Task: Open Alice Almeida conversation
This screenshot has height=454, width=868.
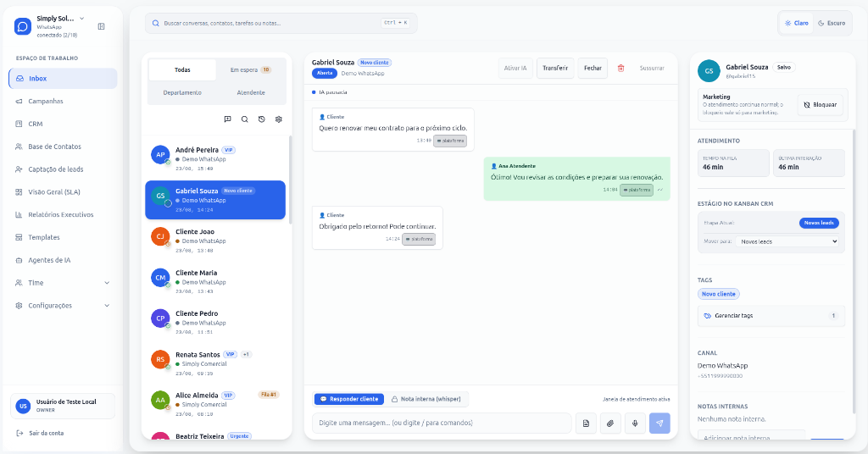Action: point(215,404)
